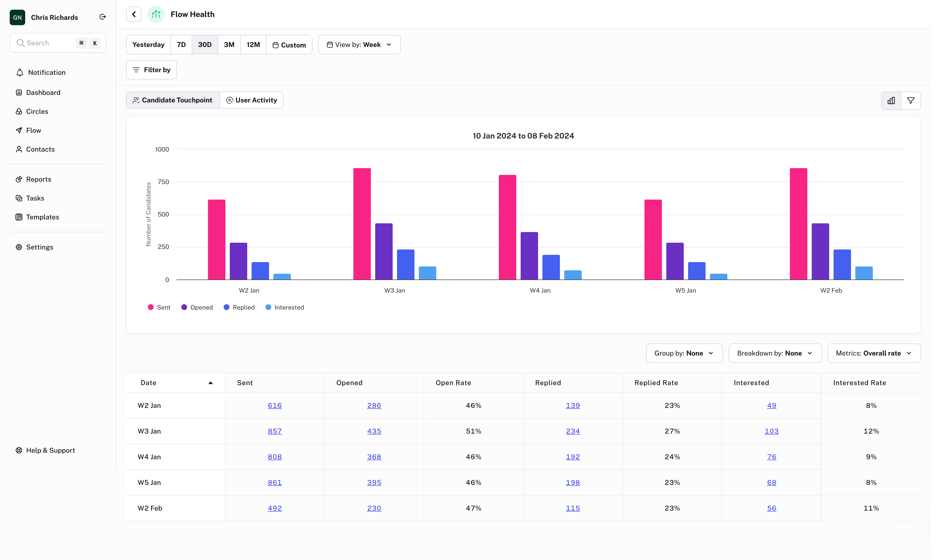Toggle Interested series in chart legend
938x560 pixels.
point(285,308)
